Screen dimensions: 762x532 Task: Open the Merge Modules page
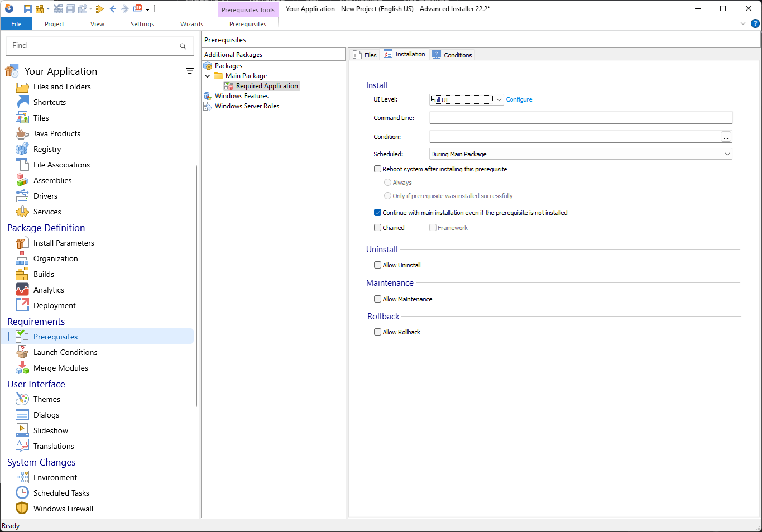click(x=60, y=368)
